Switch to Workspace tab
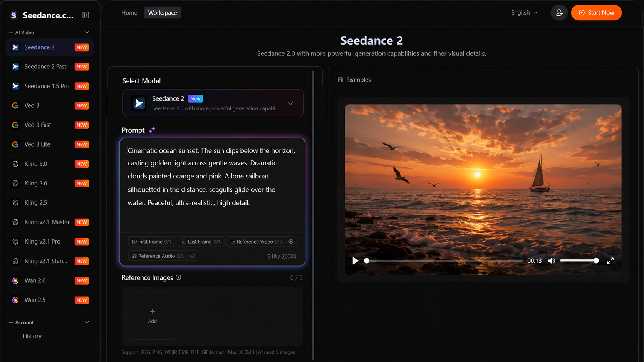 (163, 13)
